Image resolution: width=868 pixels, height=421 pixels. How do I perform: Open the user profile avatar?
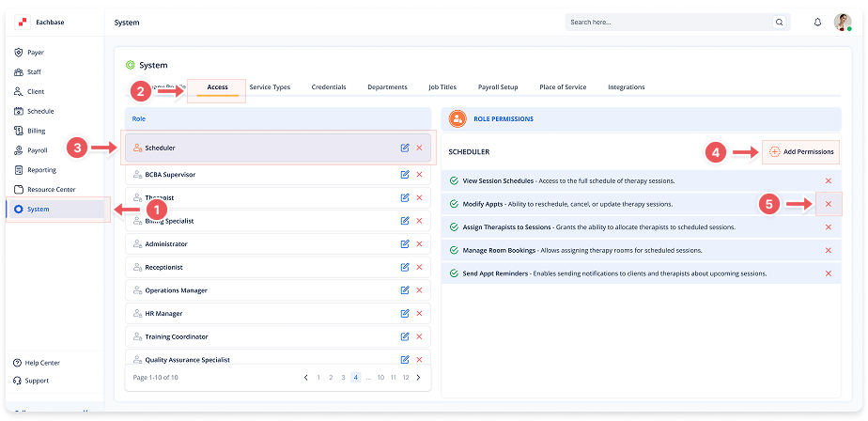843,22
